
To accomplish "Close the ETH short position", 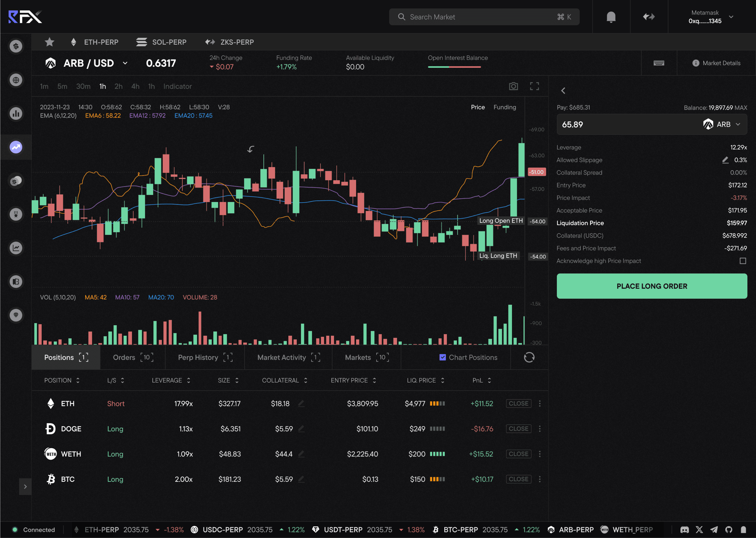I will click(x=518, y=403).
